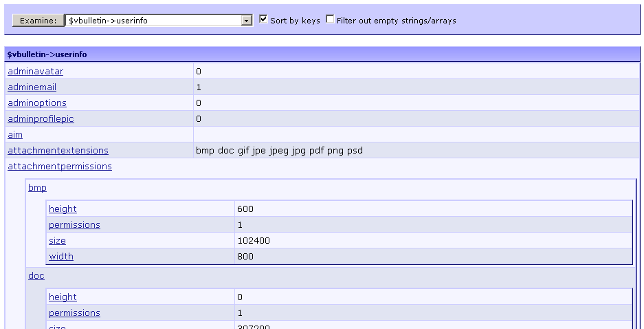
Task: Open the adminavatar key link
Action: 35,72
